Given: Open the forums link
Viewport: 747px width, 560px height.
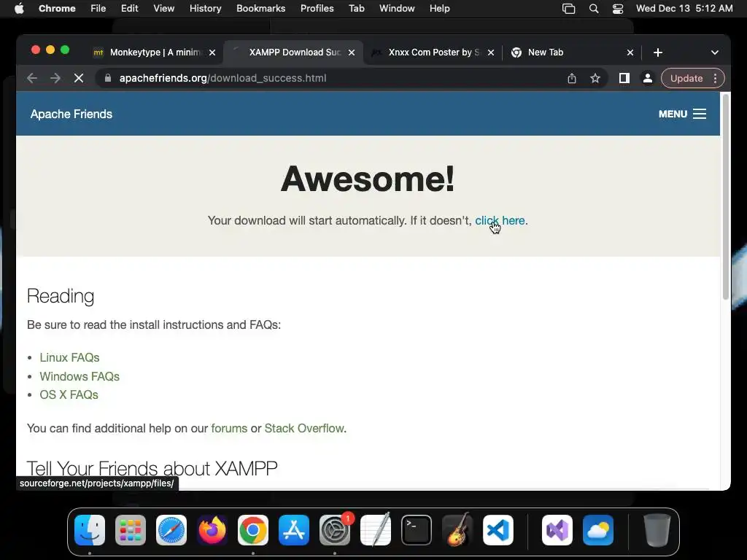Looking at the screenshot, I should point(229,428).
